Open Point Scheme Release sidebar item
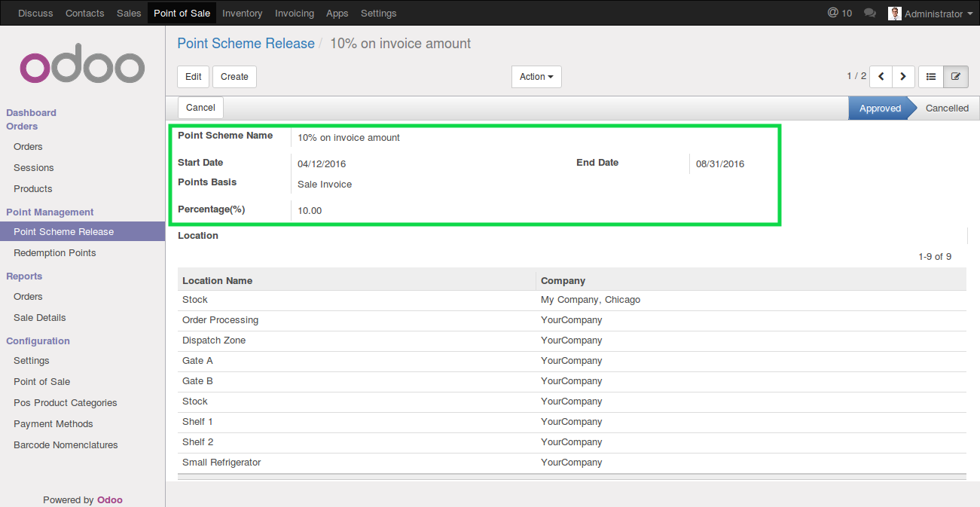980x507 pixels. [82, 232]
